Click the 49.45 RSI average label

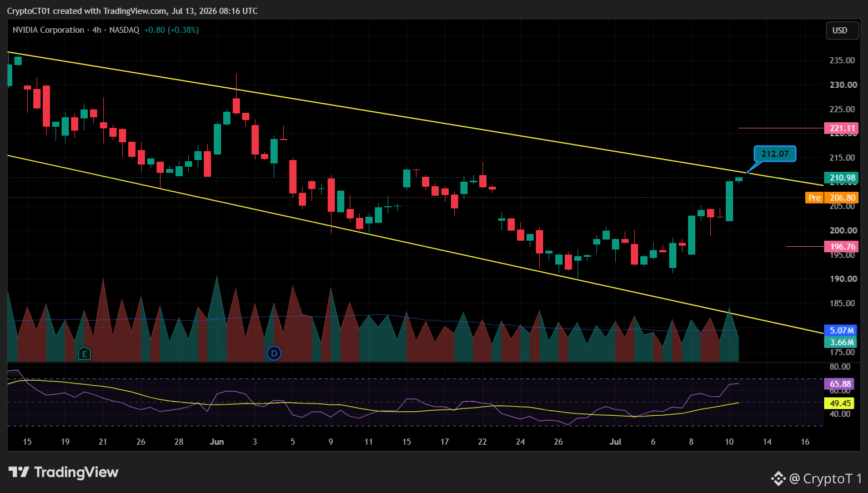(840, 404)
